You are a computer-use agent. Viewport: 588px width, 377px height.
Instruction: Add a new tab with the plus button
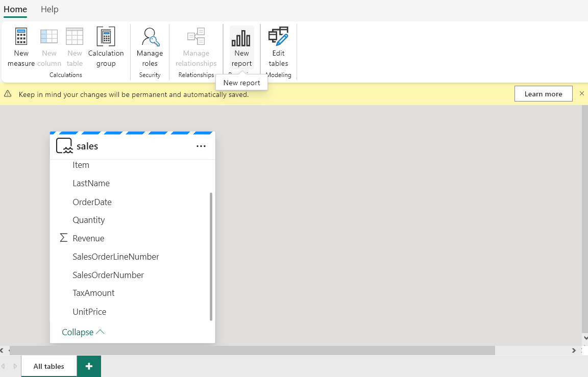(x=89, y=366)
